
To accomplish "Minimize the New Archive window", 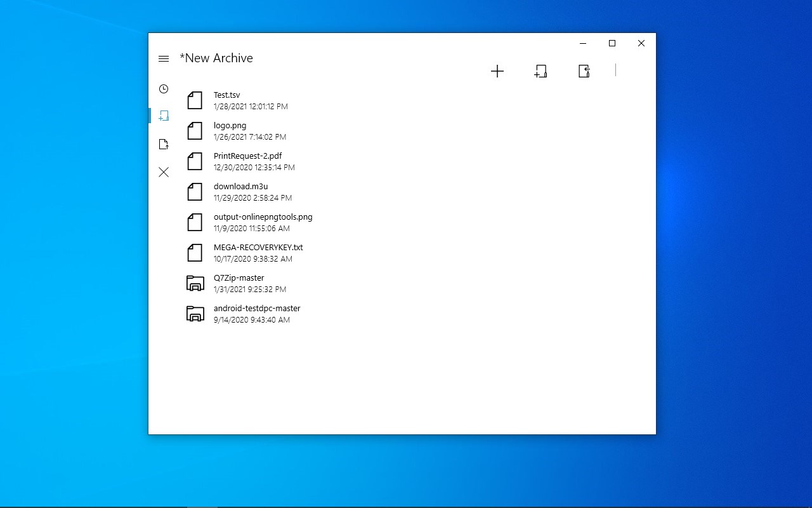I will (x=583, y=44).
